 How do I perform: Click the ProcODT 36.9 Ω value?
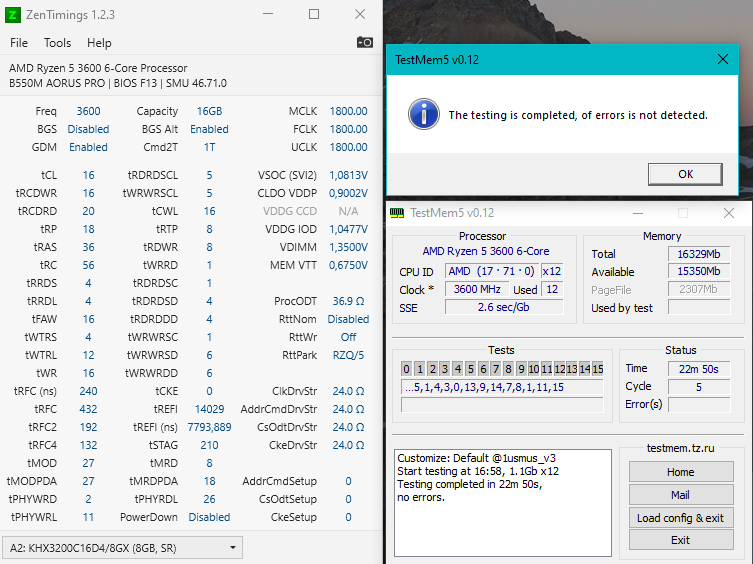point(348,301)
